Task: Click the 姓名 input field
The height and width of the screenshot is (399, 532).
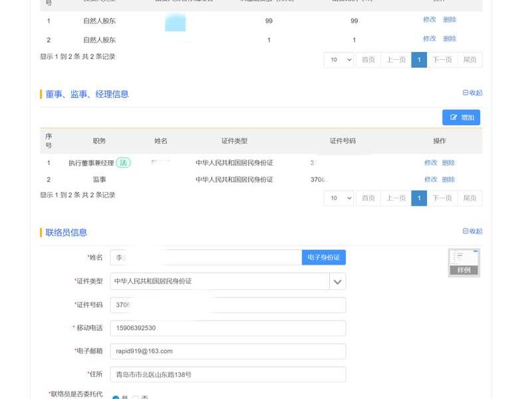Action: [x=206, y=257]
